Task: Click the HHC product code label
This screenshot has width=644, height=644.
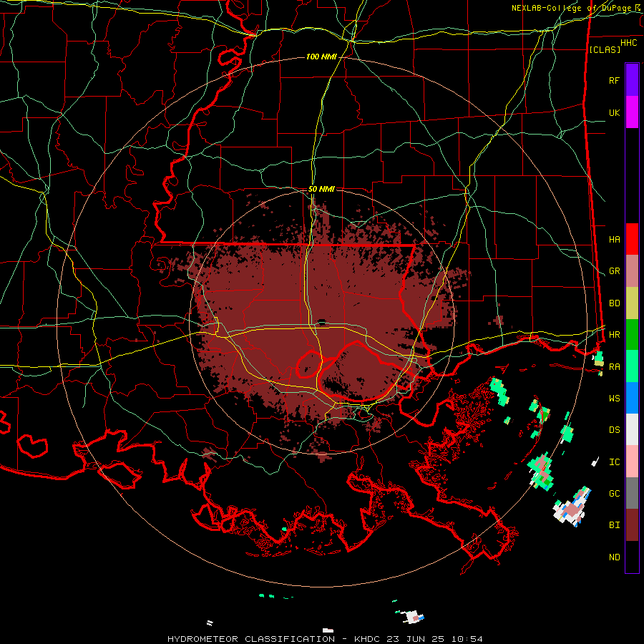Action: [628, 43]
